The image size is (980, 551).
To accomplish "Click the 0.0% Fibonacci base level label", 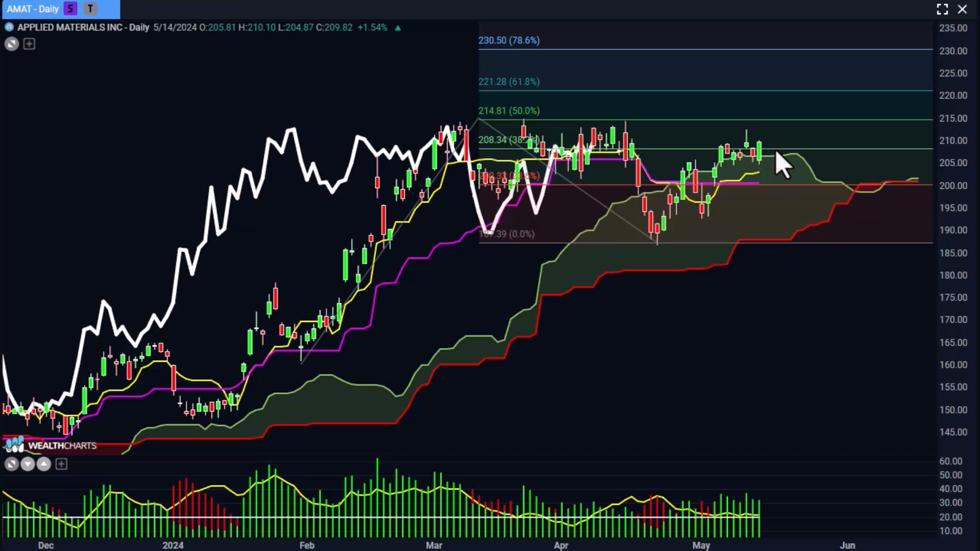I will (x=507, y=234).
